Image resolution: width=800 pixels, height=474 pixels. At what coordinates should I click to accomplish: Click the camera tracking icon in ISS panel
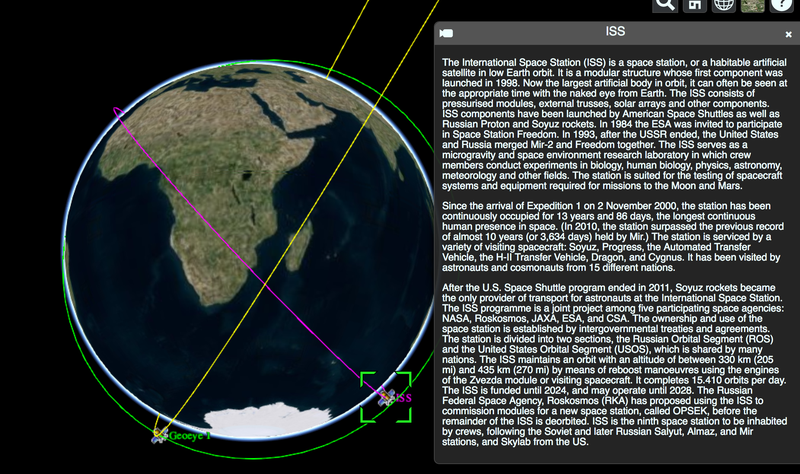coord(447,33)
